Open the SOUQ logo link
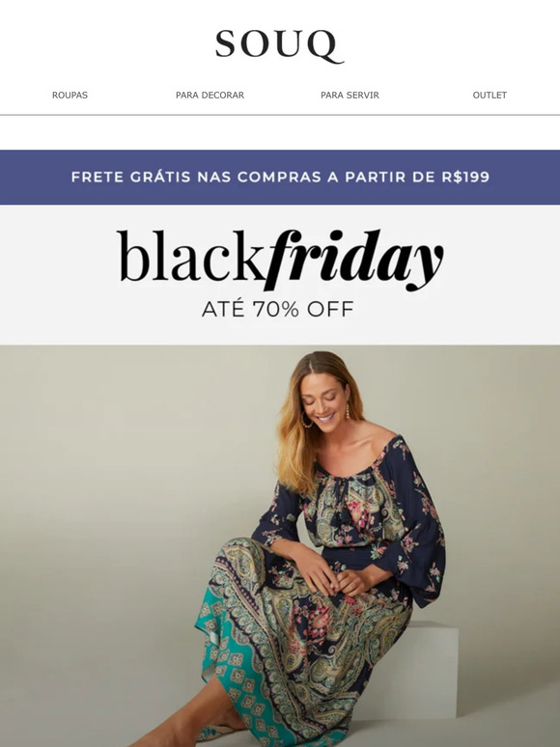Viewport: 560px width, 747px height. (279, 46)
